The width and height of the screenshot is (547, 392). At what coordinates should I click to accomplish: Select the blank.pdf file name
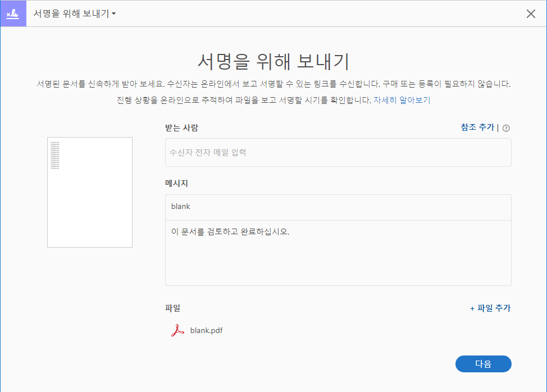pyautogui.click(x=206, y=331)
